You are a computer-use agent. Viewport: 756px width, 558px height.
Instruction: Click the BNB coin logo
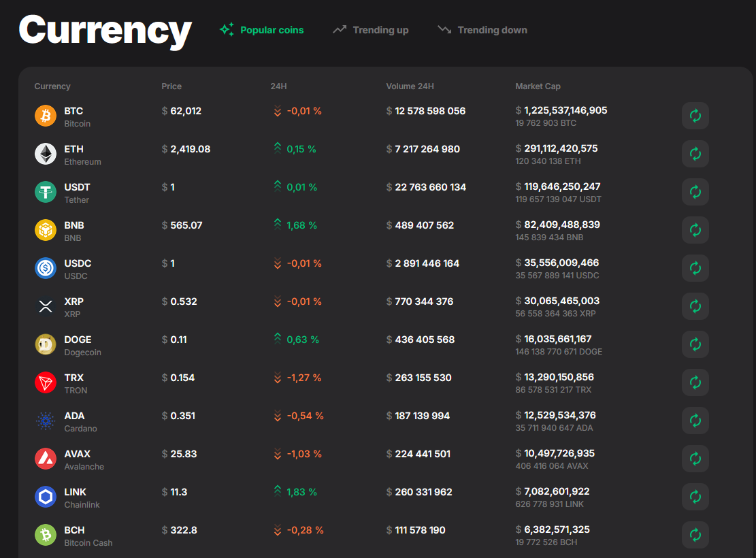coord(46,230)
